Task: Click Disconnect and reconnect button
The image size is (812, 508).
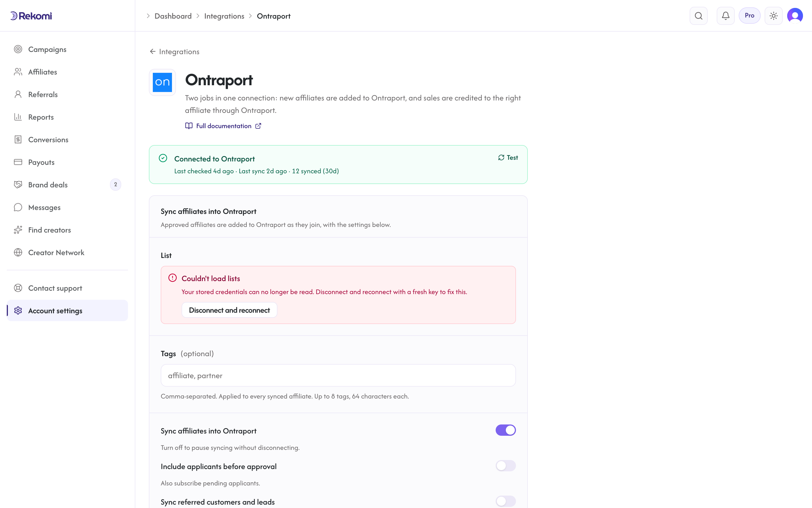Action: 230,310
